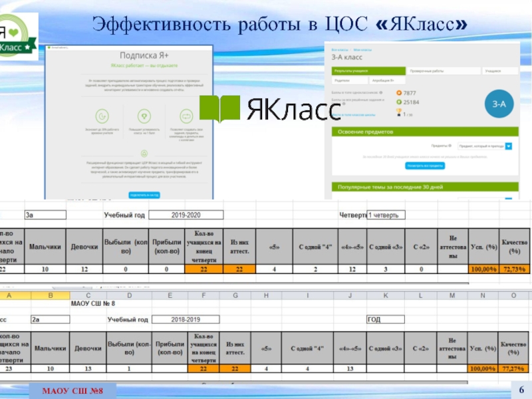This screenshot has height=399, width=532.
Task: Switch to the Проверочные работы tab
Action: [x=444, y=71]
